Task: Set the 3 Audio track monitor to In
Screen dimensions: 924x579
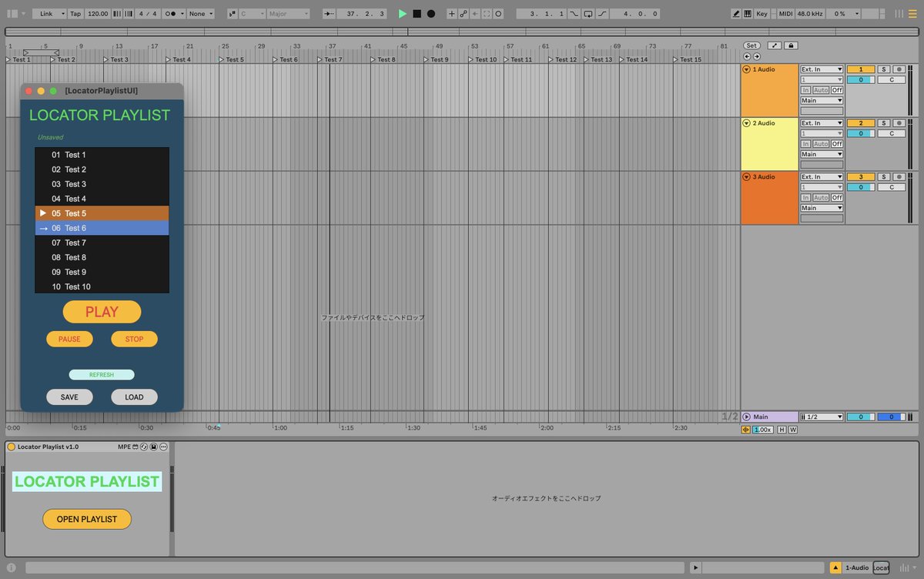Action: pos(806,198)
